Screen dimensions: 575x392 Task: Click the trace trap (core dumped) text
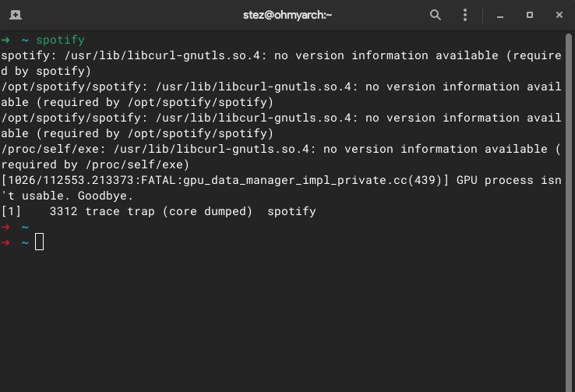point(169,211)
